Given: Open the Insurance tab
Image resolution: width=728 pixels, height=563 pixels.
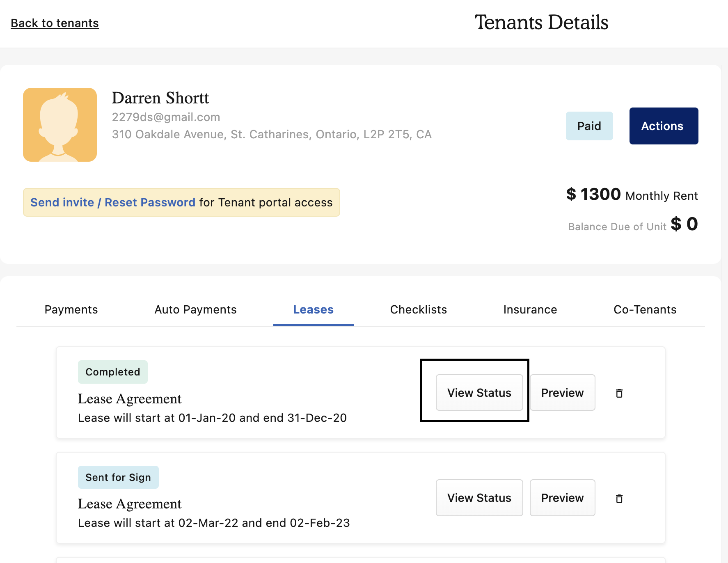Looking at the screenshot, I should (x=530, y=309).
